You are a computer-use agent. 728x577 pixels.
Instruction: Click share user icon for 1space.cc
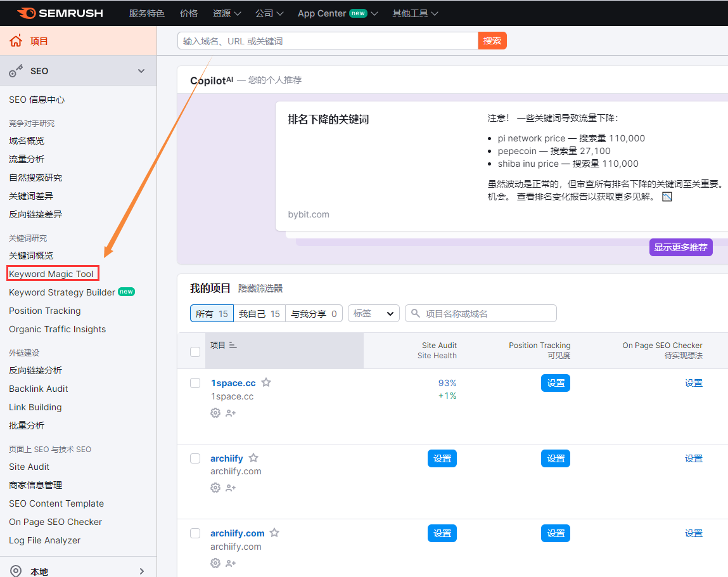pos(231,413)
